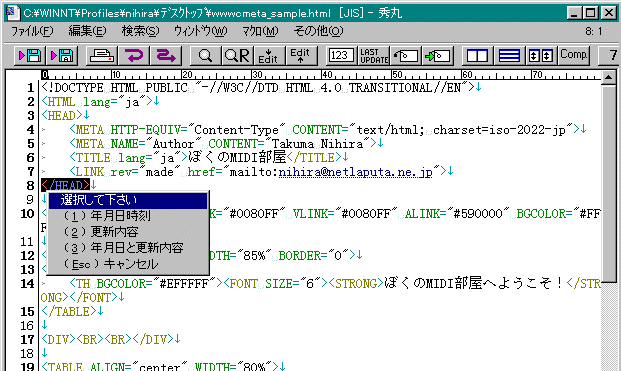621x371 pixels.
Task: Choose (2) 更新内容 from popup
Action: 128,232
